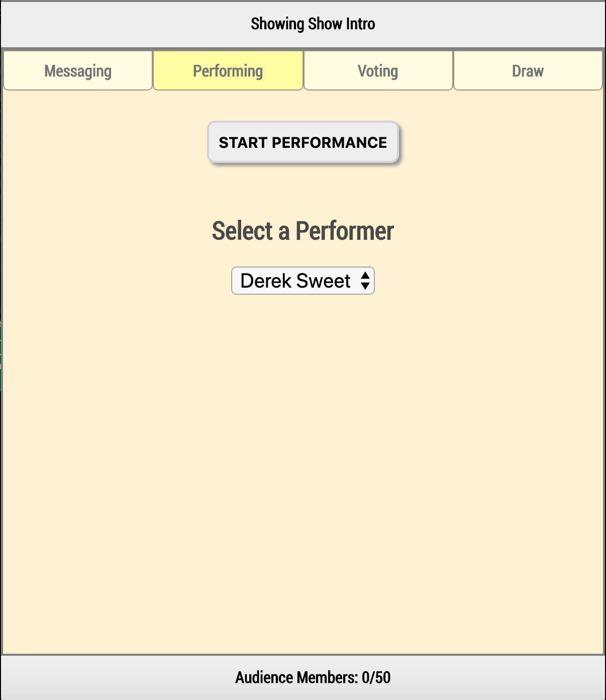Viewport: 606px width, 700px height.
Task: Click the Voting tab label text
Action: [x=377, y=70]
